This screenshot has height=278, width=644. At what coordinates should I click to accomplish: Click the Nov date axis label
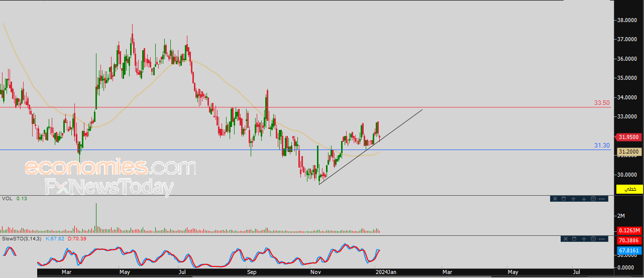tap(315, 272)
